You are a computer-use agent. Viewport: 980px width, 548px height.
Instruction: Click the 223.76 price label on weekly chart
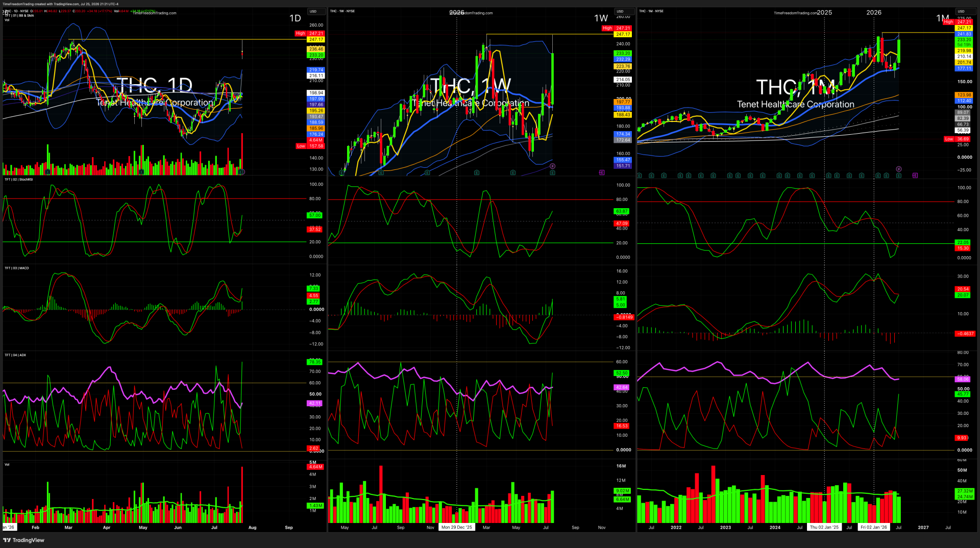pos(623,66)
